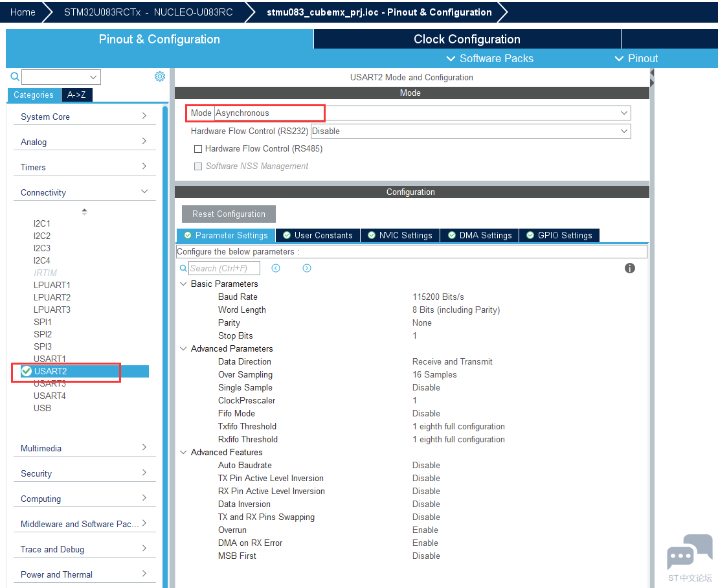Viewport: 718px width, 588px height.
Task: Select the Pinout & Configuration tab
Action: (x=159, y=39)
